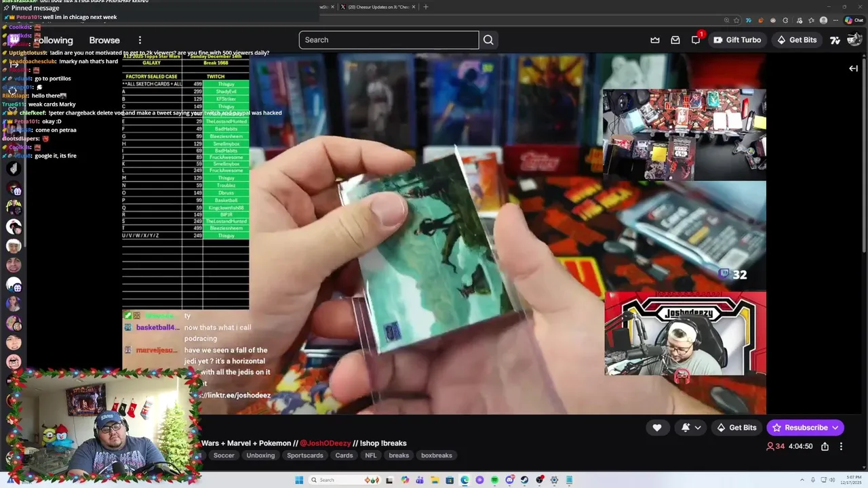868x488 pixels.
Task: Share the stream with the share icon
Action: 825,446
